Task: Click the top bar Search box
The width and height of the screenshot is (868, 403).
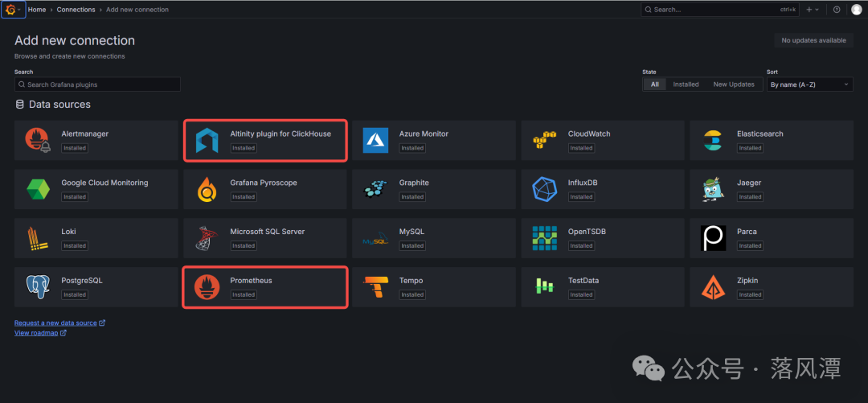Action: pyautogui.click(x=719, y=10)
